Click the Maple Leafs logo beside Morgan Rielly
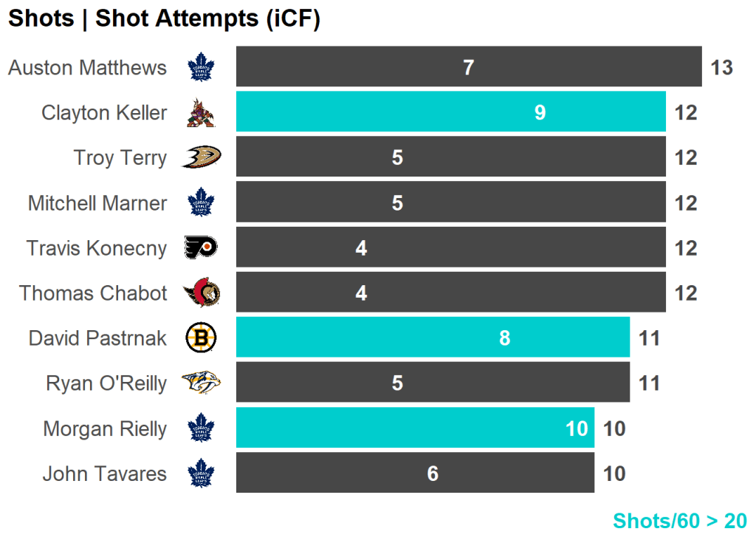This screenshot has height=540, width=756. 201,428
